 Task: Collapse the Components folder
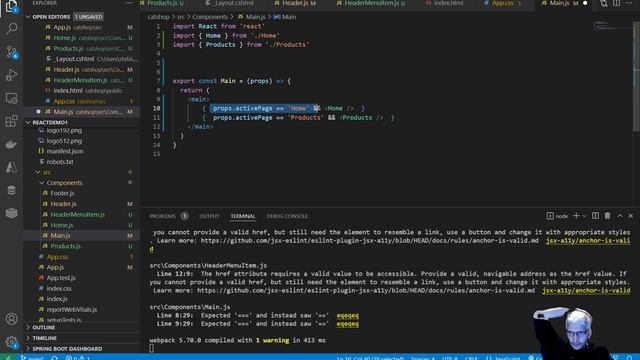(x=42, y=183)
